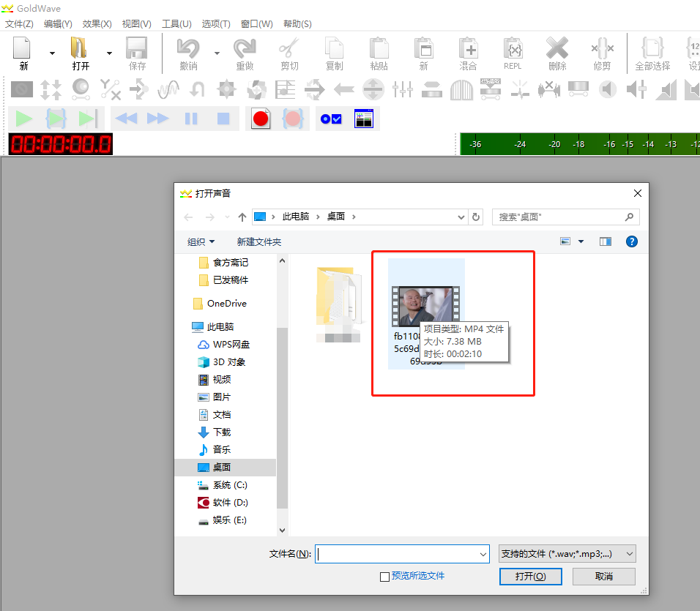Open the filename history dropdown arrow
The image size is (700, 611).
tap(483, 555)
